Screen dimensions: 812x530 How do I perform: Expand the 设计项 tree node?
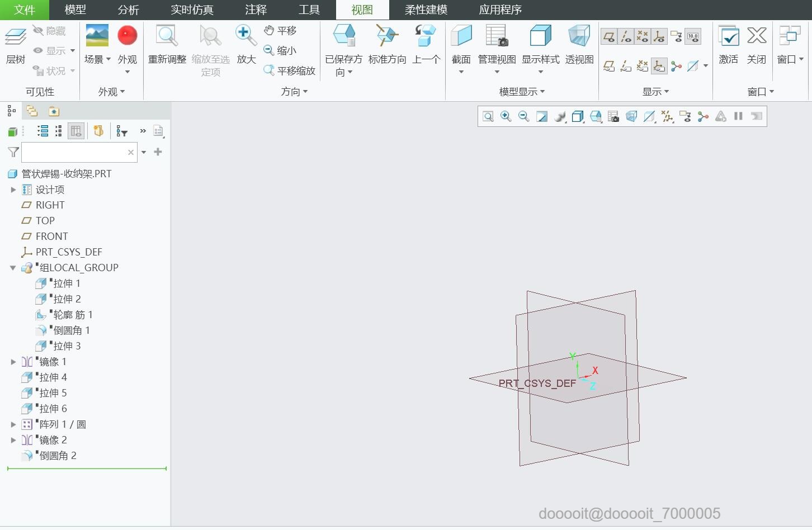click(x=13, y=190)
